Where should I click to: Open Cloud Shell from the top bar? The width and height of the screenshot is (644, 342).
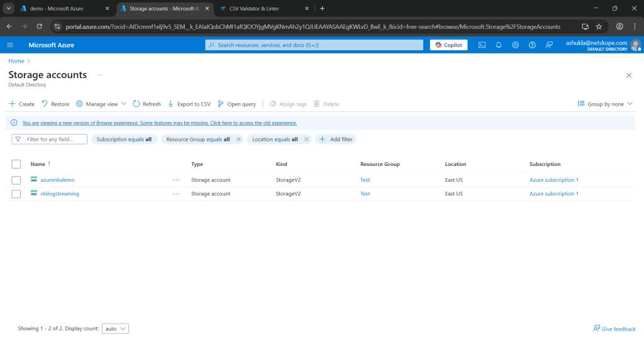tap(482, 45)
